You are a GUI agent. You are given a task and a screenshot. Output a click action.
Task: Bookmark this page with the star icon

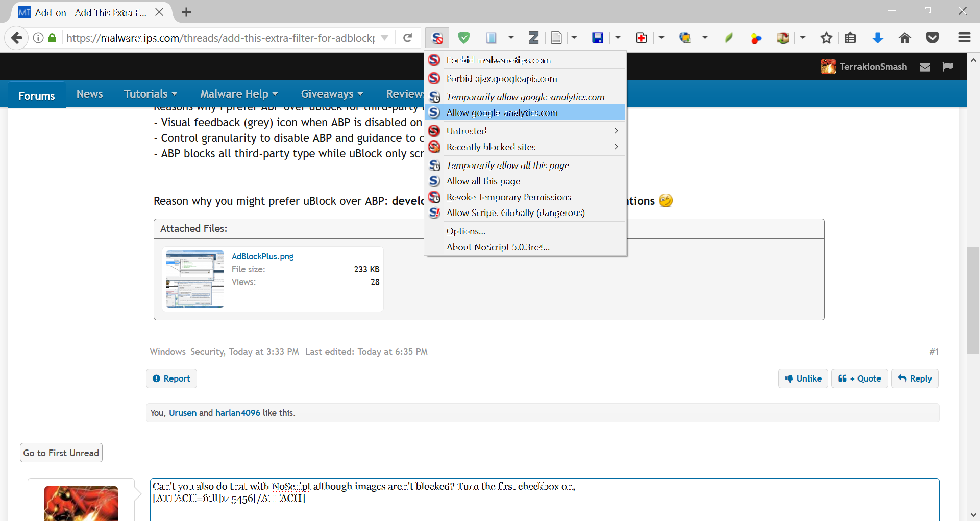tap(826, 38)
